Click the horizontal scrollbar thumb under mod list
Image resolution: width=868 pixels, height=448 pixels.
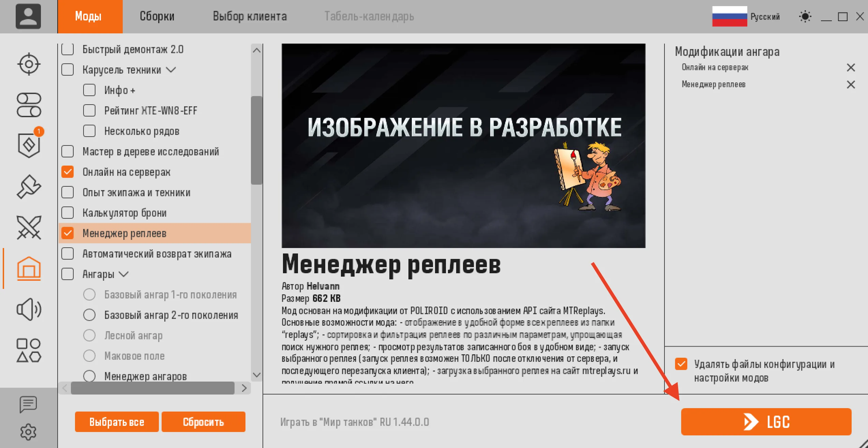pyautogui.click(x=153, y=388)
